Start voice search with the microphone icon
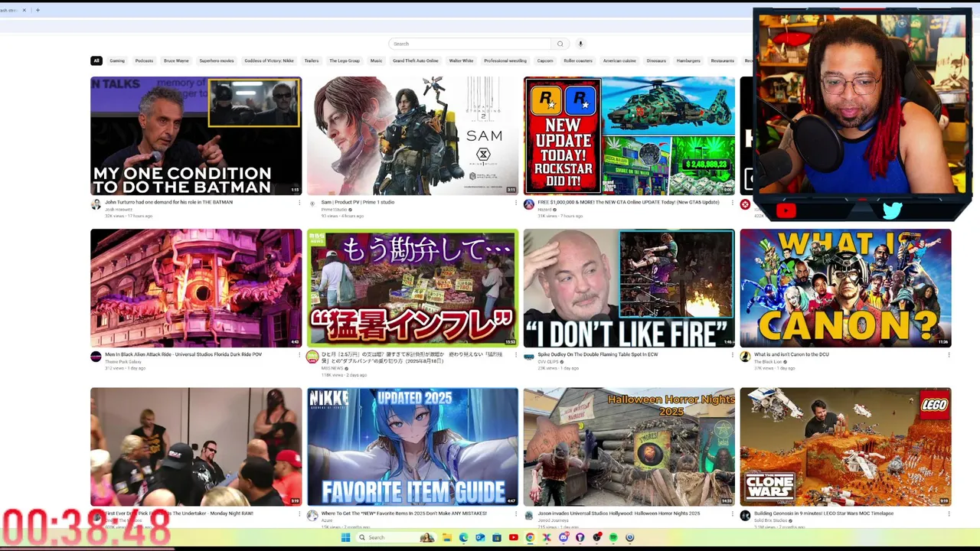Screen dimensions: 980x551 click(580, 44)
